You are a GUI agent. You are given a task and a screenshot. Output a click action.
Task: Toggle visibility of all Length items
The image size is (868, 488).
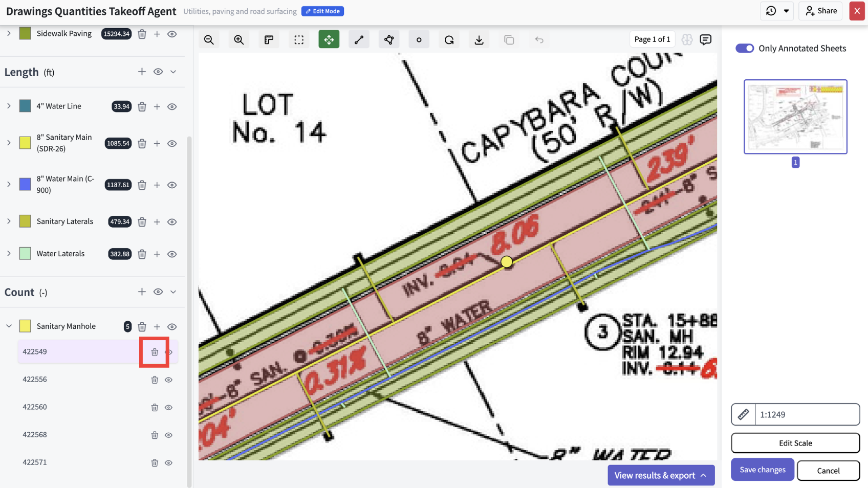[158, 72]
